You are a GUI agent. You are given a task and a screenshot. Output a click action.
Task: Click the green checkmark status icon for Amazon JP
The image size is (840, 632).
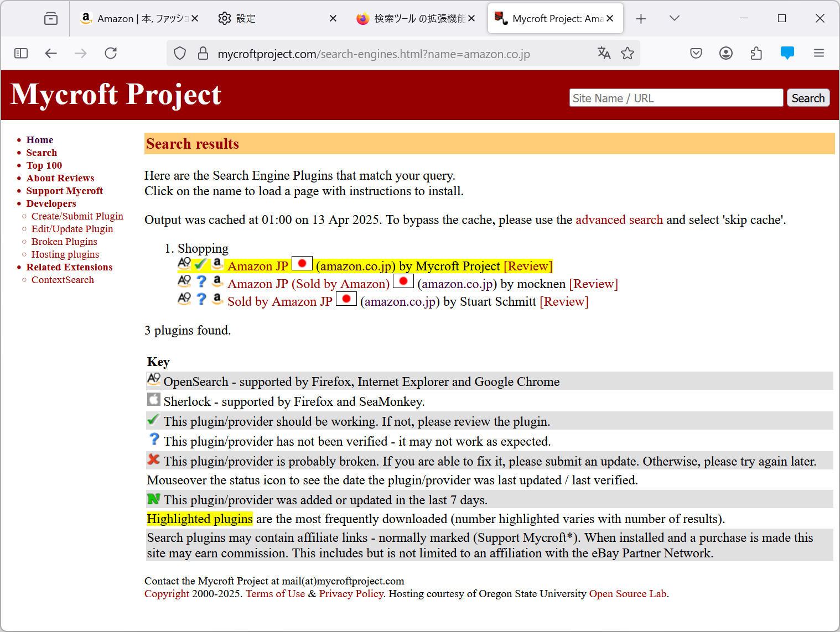(x=200, y=264)
